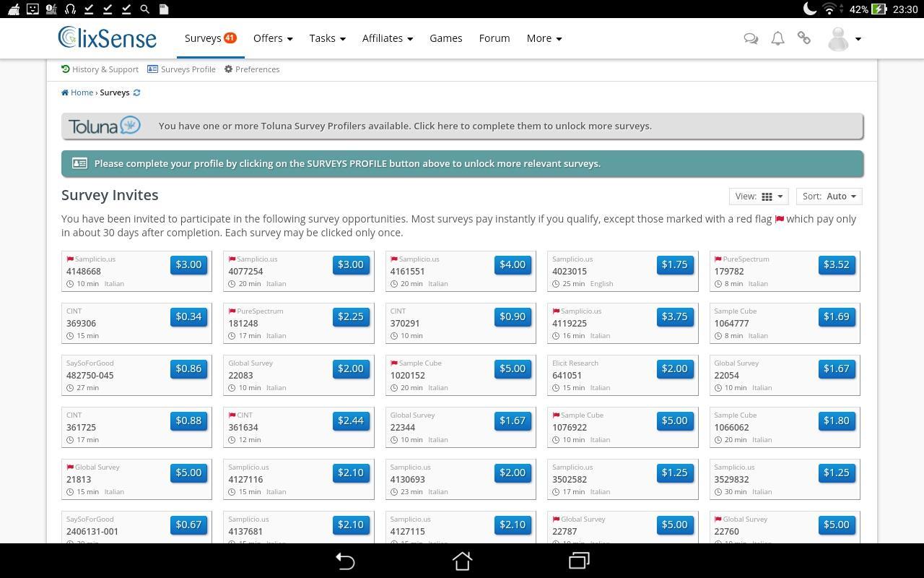The width and height of the screenshot is (924, 578).
Task: Start survey 3502582 $1.25 button
Action: 675,473
